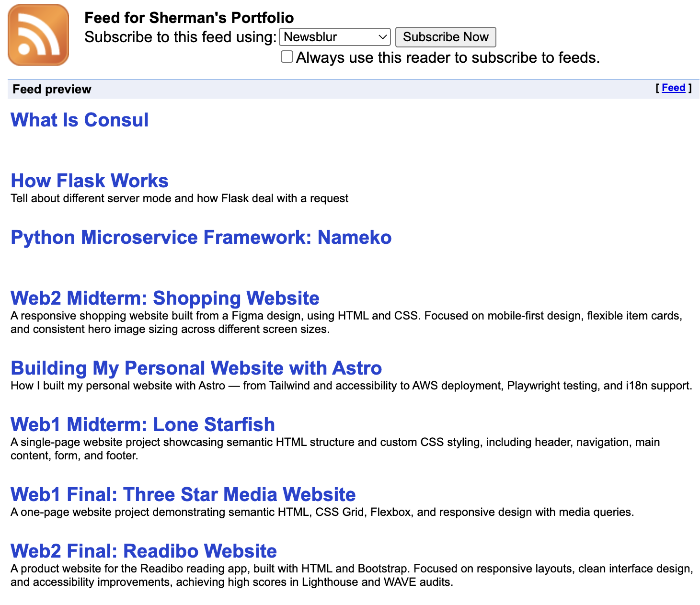
Task: Go to Web1 Final: Three Star Media Website
Action: [x=183, y=494]
